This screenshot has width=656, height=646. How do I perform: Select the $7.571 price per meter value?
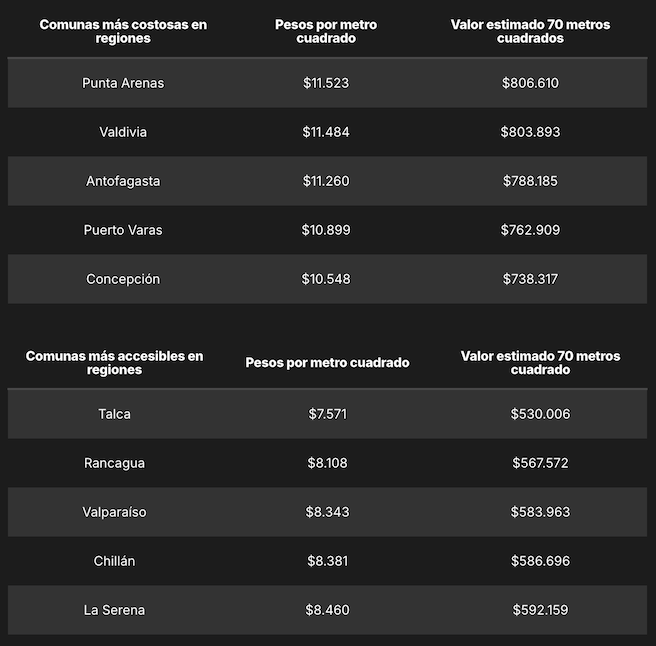coord(328,414)
